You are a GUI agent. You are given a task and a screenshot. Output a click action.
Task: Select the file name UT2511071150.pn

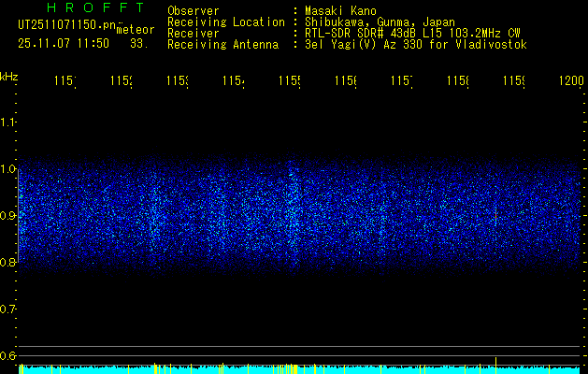(x=67, y=25)
